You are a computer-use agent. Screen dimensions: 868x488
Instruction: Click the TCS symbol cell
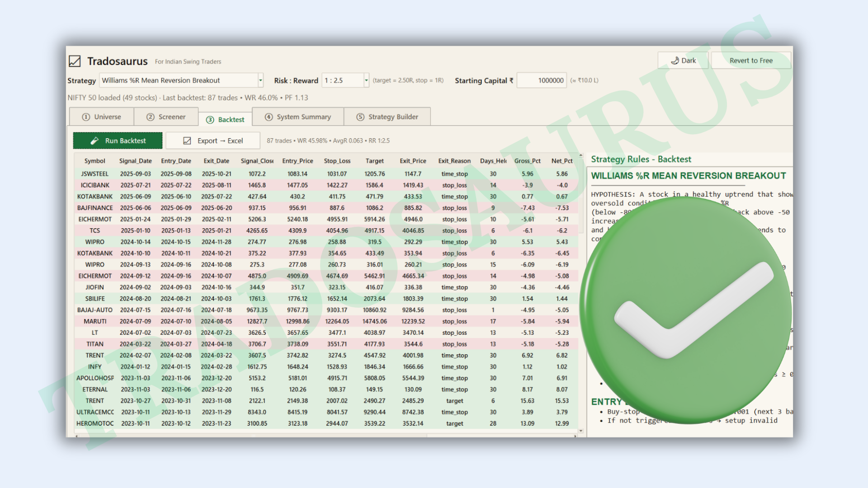click(x=95, y=230)
